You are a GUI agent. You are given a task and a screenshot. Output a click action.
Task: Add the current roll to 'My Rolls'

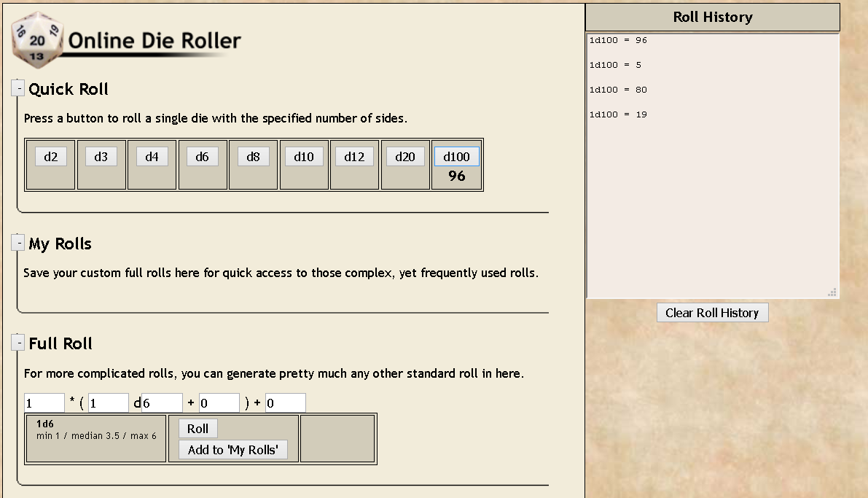tap(233, 450)
